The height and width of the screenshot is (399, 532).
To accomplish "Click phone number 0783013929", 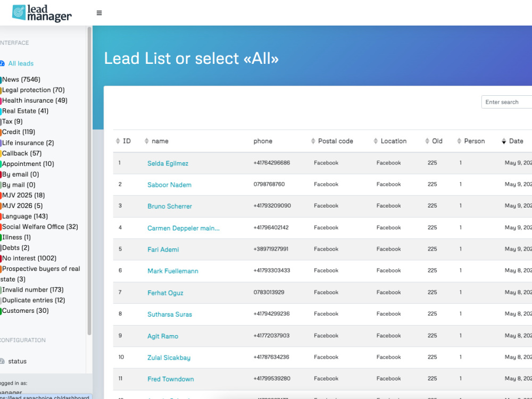I will click(x=269, y=292).
